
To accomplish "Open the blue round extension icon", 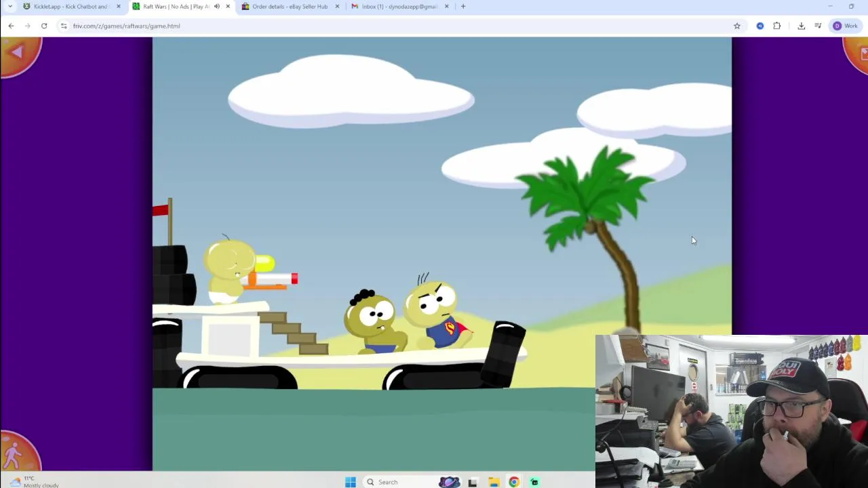I will (x=760, y=26).
